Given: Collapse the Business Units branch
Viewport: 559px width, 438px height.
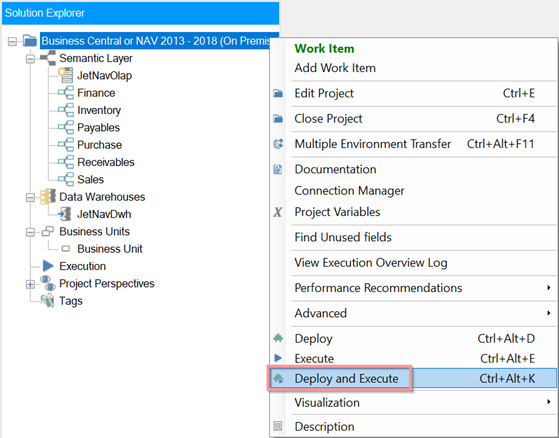Looking at the screenshot, I should 31,232.
